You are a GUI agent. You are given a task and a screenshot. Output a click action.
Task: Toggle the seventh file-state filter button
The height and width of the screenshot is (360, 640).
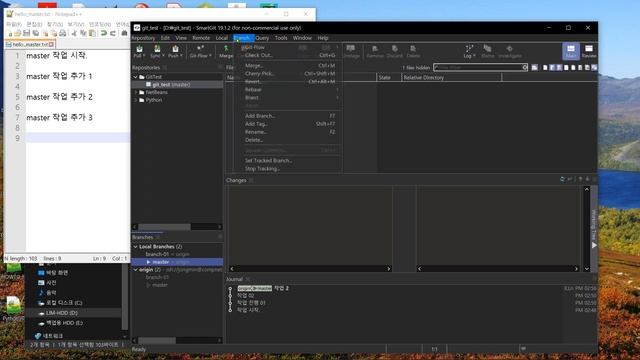[x=587, y=67]
